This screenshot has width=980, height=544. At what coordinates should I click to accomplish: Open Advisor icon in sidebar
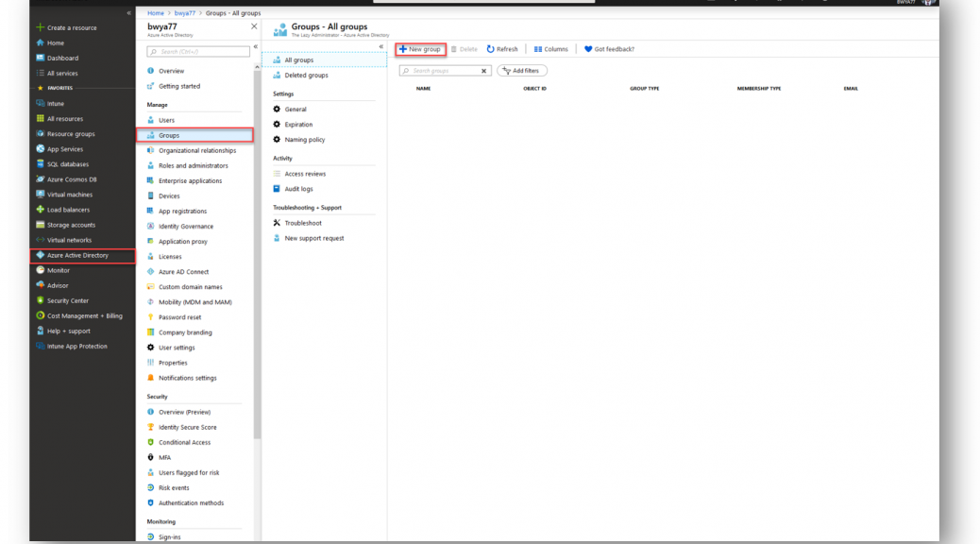tap(40, 286)
